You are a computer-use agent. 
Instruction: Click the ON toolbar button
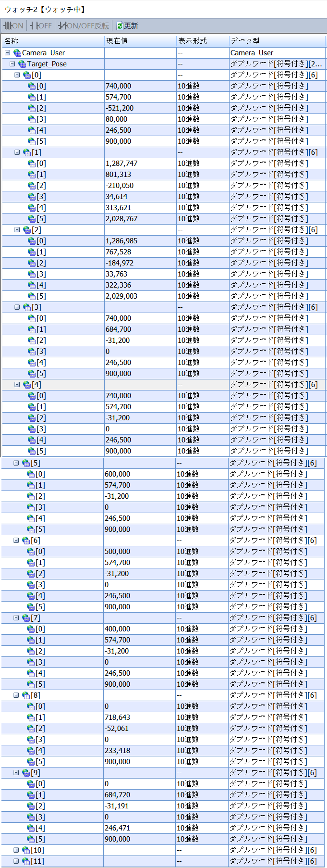13,26
